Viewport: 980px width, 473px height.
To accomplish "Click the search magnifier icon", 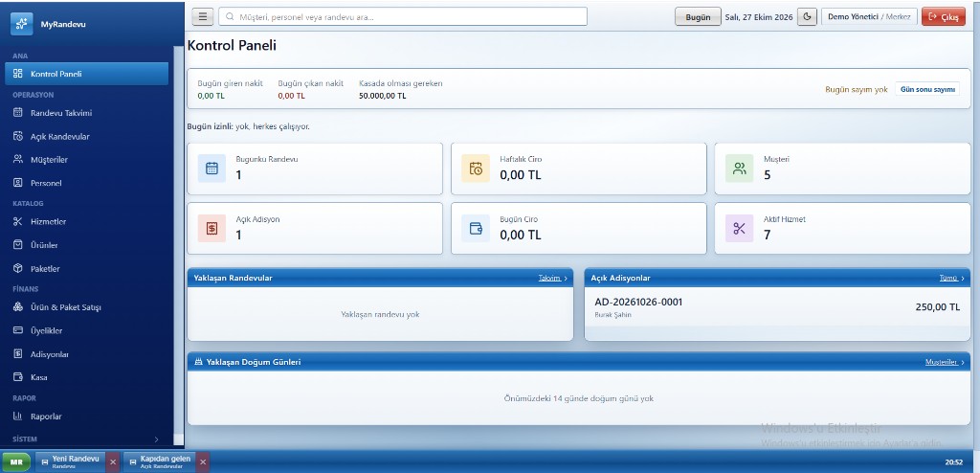I will 230,17.
